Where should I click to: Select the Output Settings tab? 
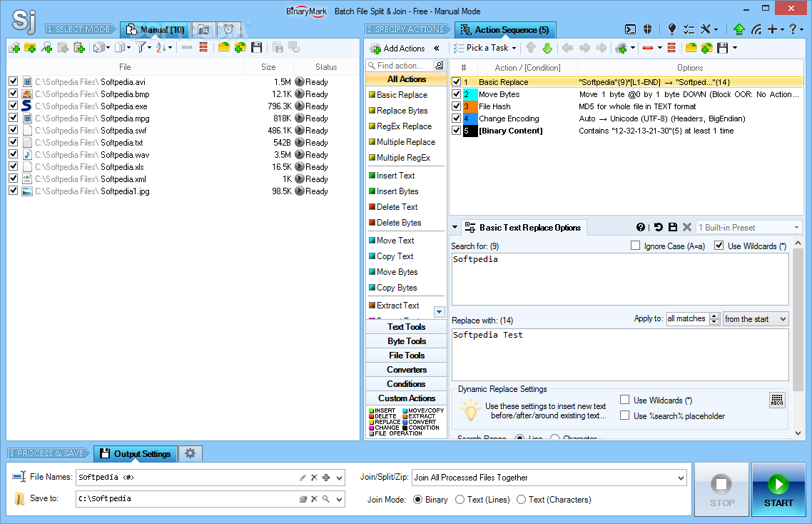pos(136,453)
